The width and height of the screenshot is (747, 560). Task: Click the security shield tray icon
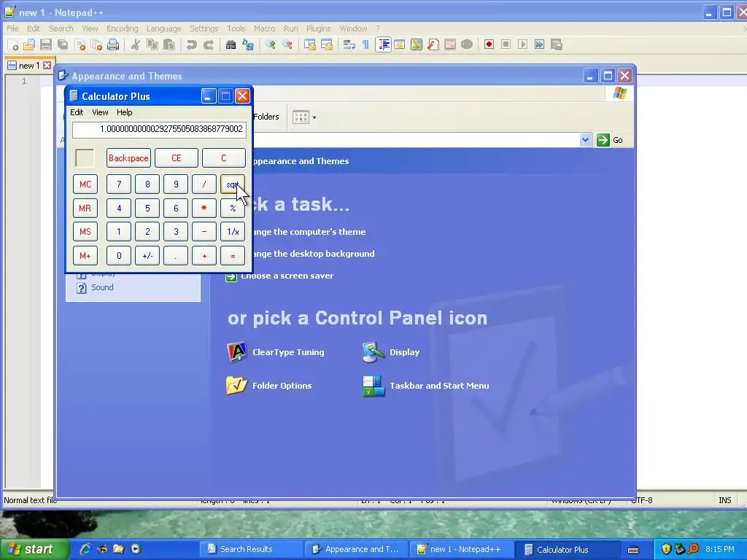(x=666, y=549)
